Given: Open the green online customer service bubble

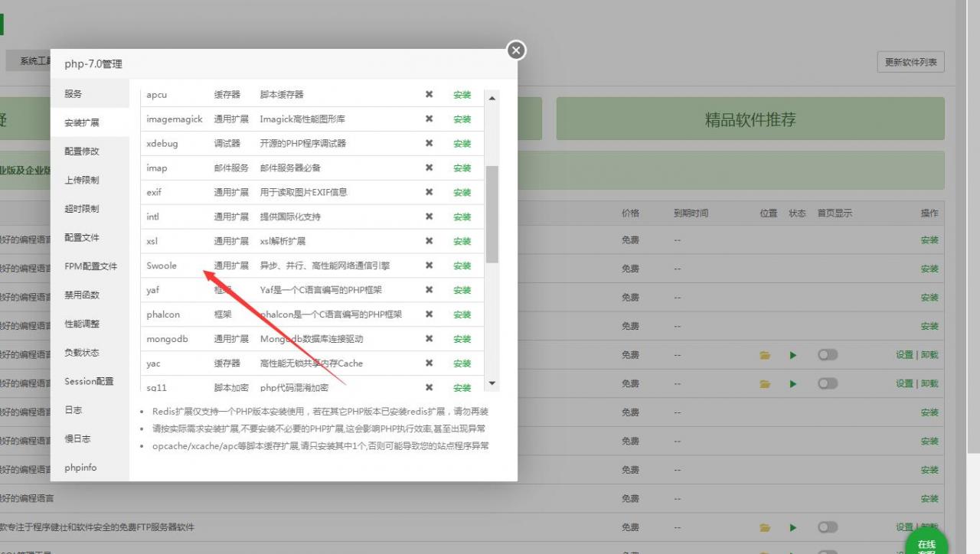Looking at the screenshot, I should pyautogui.click(x=926, y=545).
